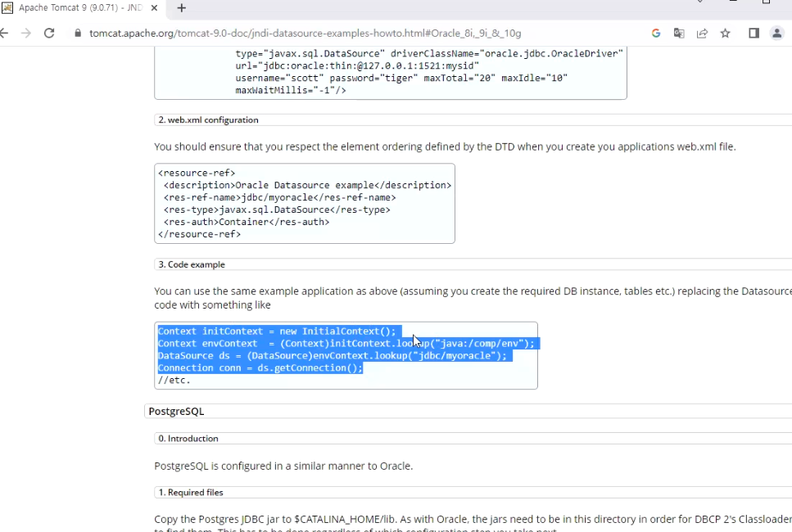Click the address bar URL field
The height and width of the screenshot is (532, 792).
click(x=305, y=34)
